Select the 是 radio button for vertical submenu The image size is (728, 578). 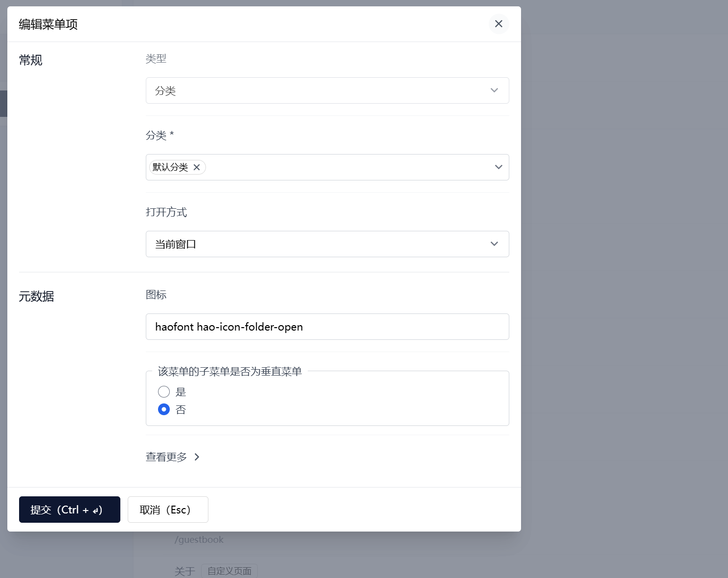tap(164, 392)
